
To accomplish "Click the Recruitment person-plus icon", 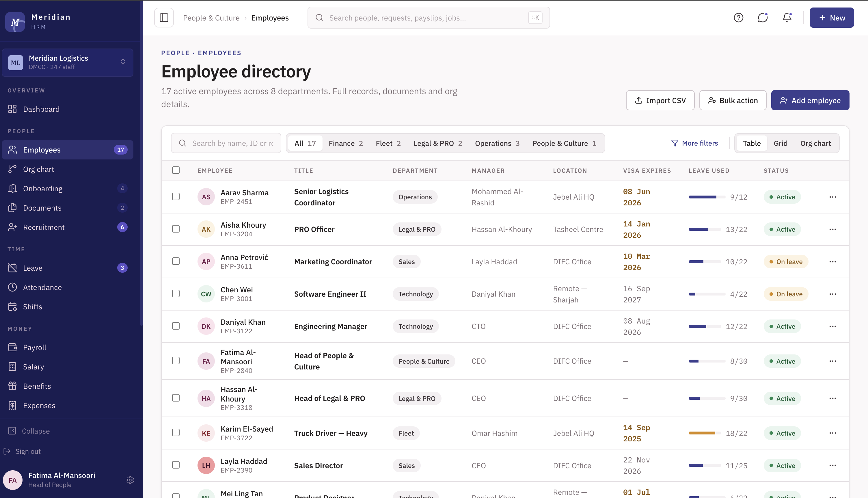I will coord(12,227).
